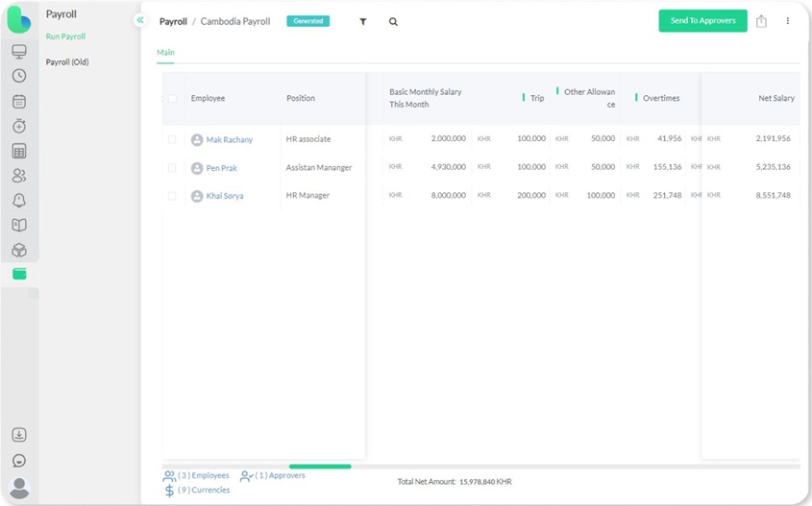
Task: Open Pen Prak employee link
Action: pos(222,168)
